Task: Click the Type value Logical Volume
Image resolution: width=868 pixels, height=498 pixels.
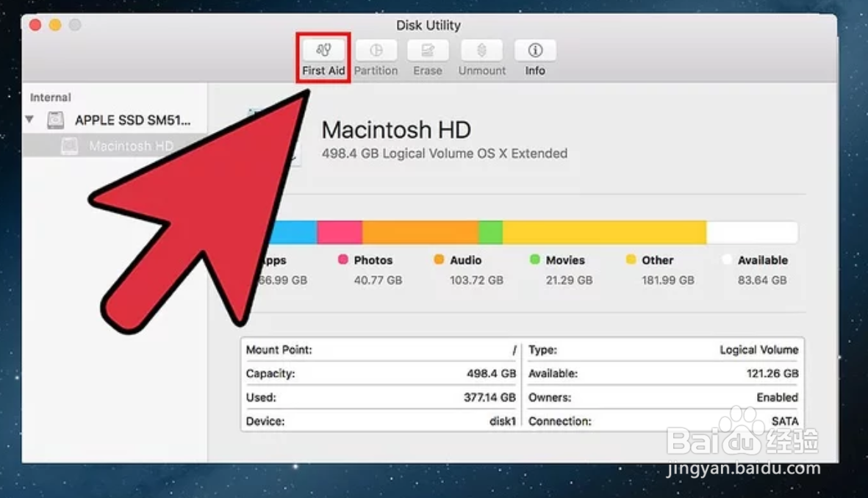Action: (759, 350)
